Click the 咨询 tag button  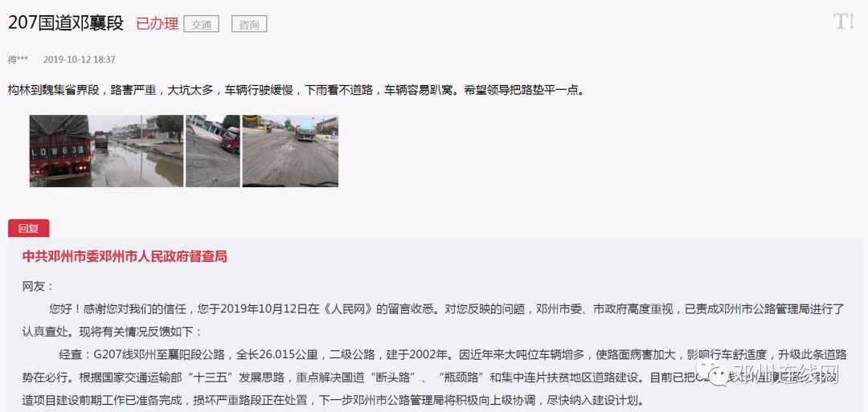249,24
